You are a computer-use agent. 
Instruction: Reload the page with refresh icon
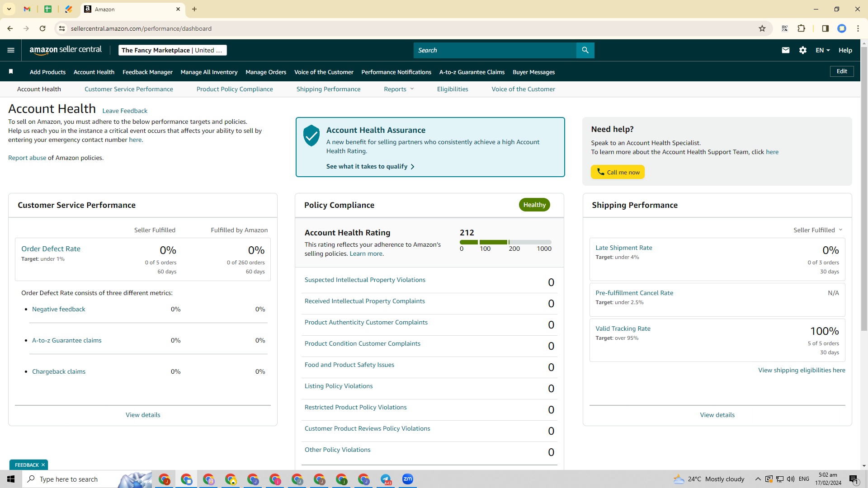coord(42,28)
